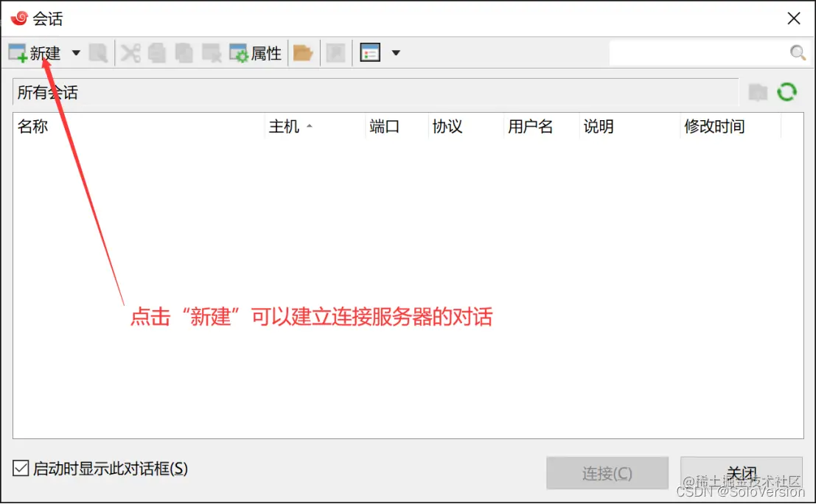Sort sessions by clicking the 主机 column header
816x504 pixels.
284,126
